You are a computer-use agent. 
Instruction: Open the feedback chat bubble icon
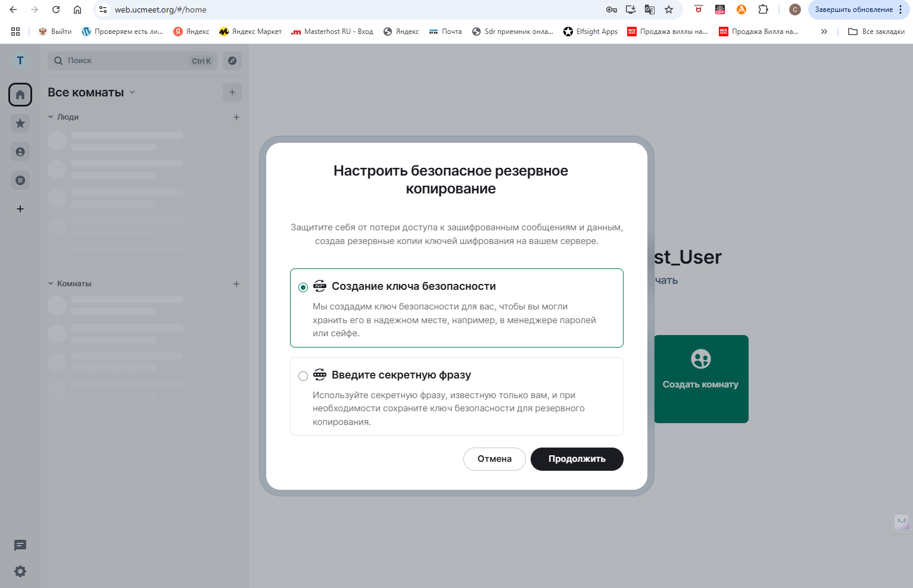pyautogui.click(x=20, y=545)
